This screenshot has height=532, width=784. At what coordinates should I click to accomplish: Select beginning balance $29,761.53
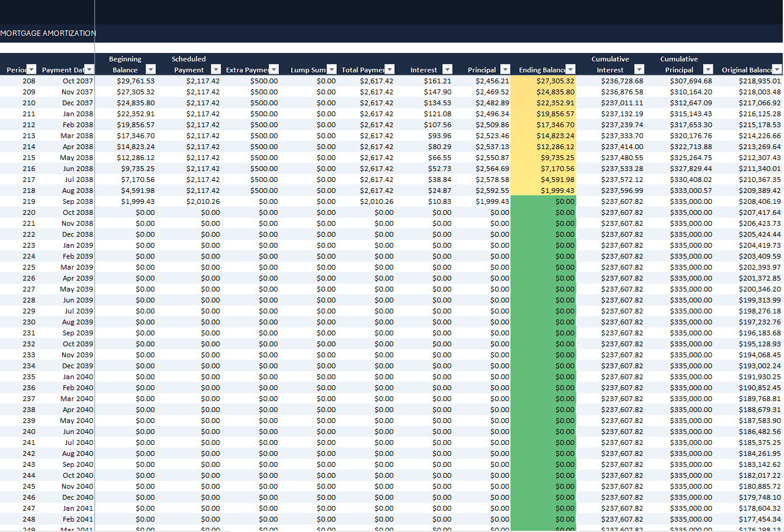[135, 81]
